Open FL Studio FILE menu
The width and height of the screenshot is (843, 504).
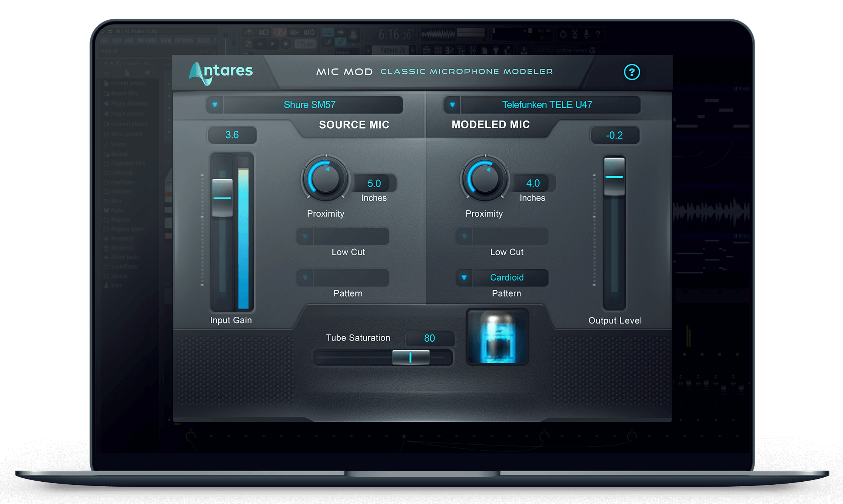coord(105,40)
